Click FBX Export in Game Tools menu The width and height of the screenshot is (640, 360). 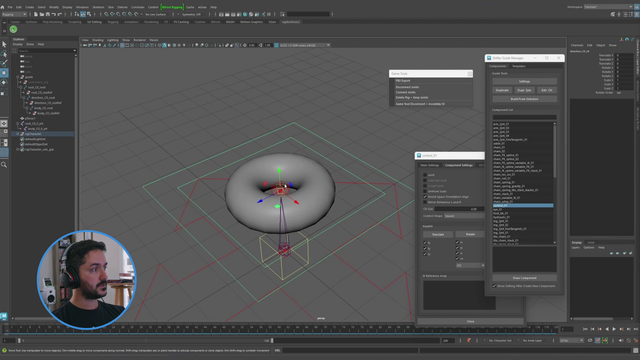[403, 81]
